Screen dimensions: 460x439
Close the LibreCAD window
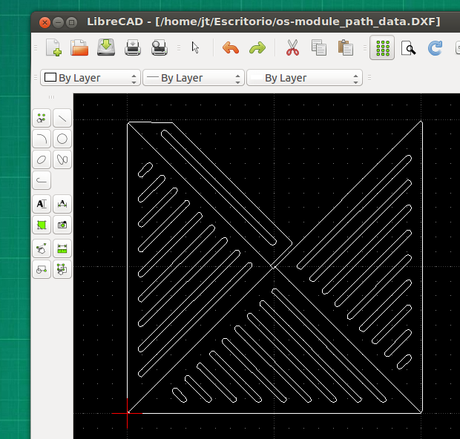point(45,22)
